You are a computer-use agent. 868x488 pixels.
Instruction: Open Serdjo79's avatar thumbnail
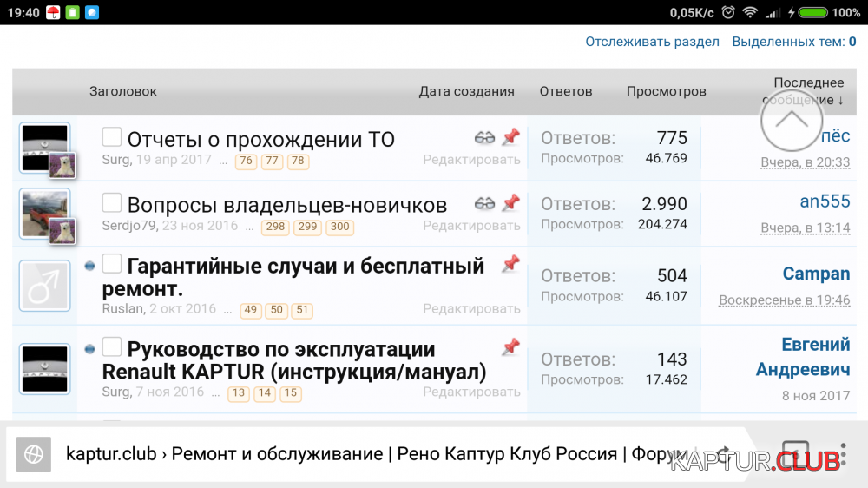[x=44, y=214]
